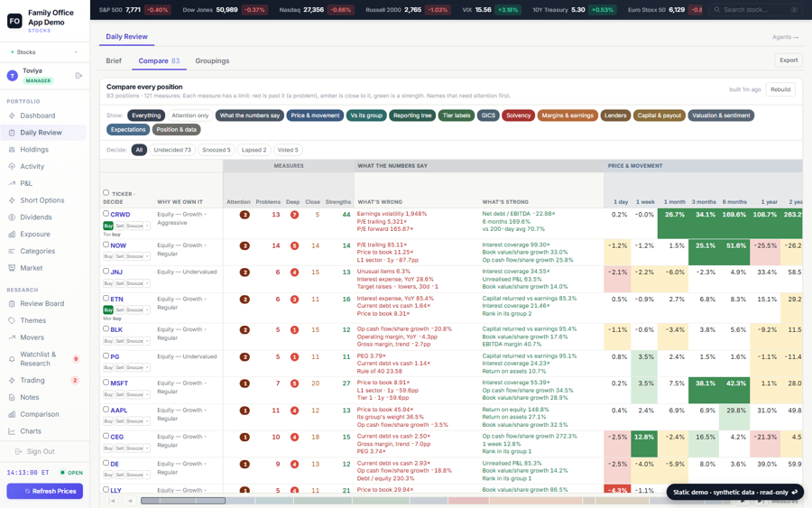Toggle the Solvency red filter chip
Screen dimensions: 812x508
[x=519, y=115]
